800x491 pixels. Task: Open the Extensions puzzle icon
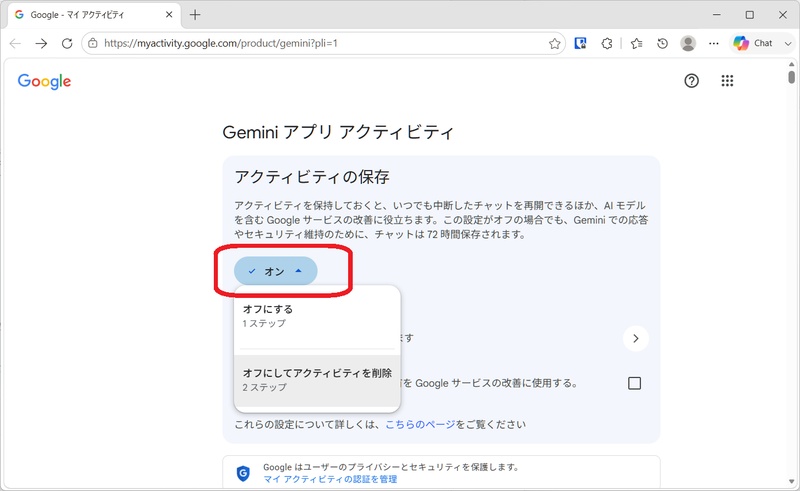coord(607,43)
